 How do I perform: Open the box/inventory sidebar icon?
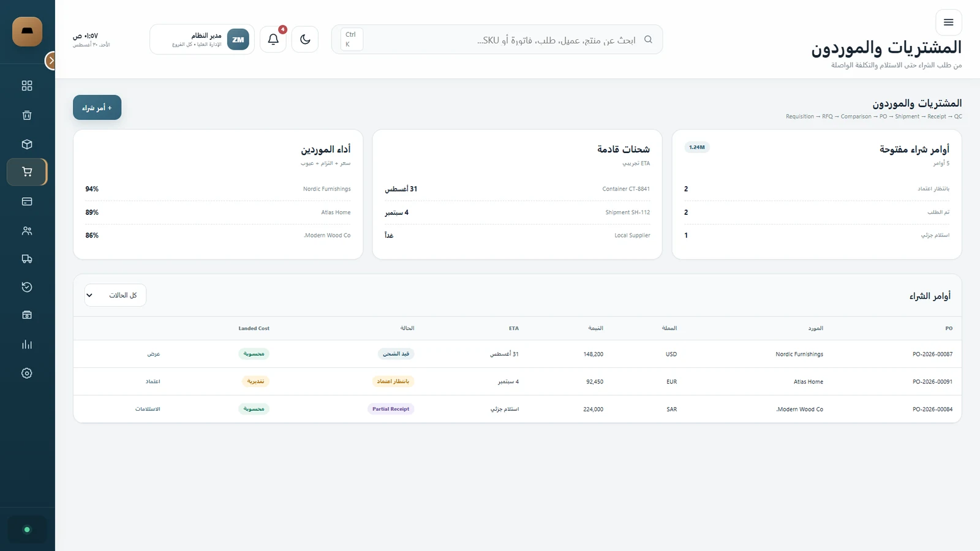pyautogui.click(x=27, y=144)
